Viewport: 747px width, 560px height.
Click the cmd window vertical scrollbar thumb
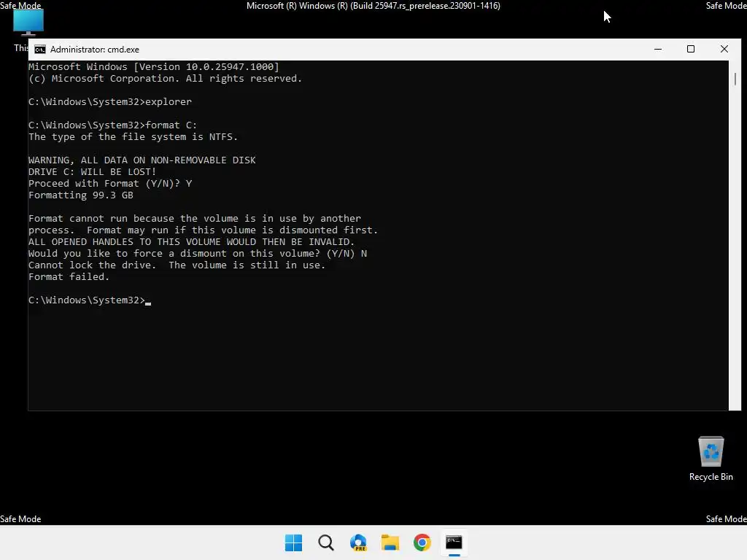click(x=735, y=79)
